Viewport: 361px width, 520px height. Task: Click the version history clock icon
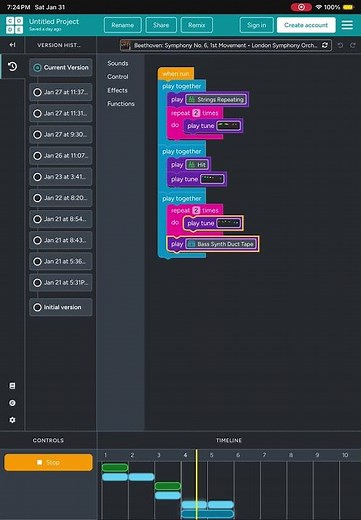point(12,66)
